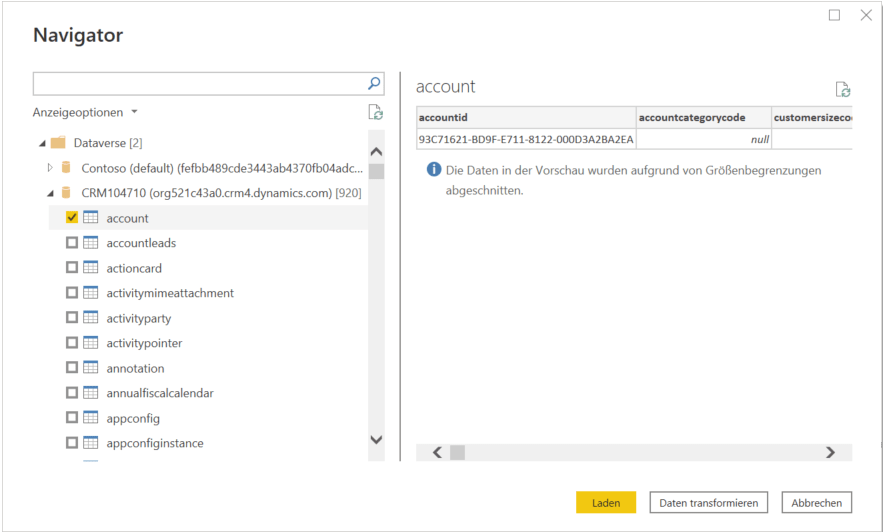The width and height of the screenshot is (883, 532).
Task: Check the annualfiscalcalendar checkbox
Action: click(x=72, y=392)
